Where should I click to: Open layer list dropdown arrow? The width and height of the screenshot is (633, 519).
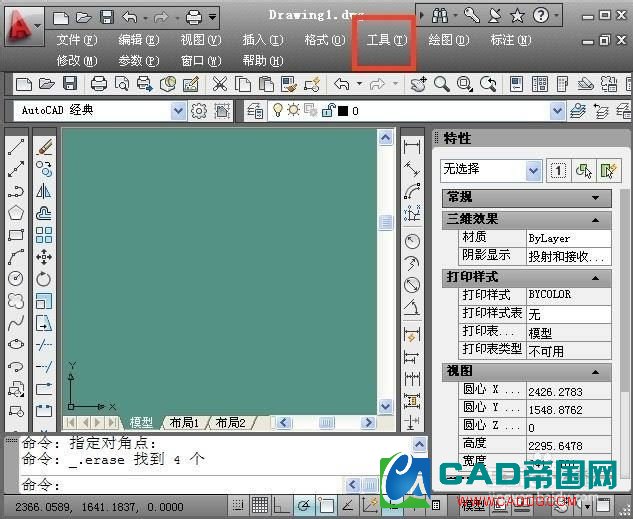tap(558, 110)
